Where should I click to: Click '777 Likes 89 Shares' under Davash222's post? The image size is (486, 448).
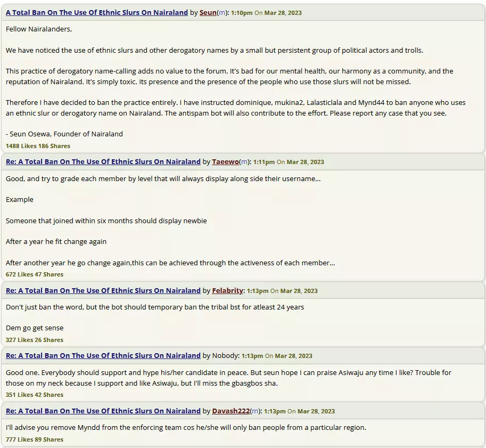point(35,439)
